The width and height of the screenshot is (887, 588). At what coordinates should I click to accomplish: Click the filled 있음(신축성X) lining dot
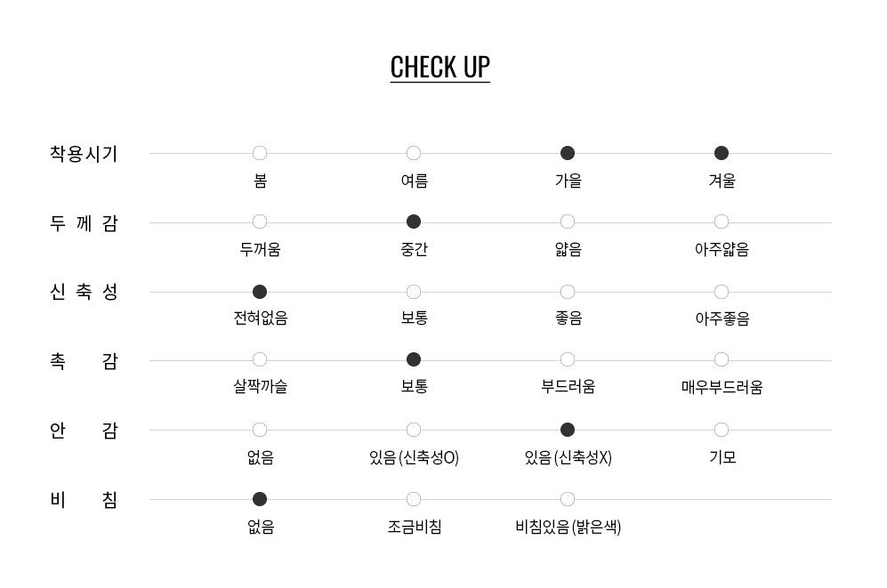568,430
